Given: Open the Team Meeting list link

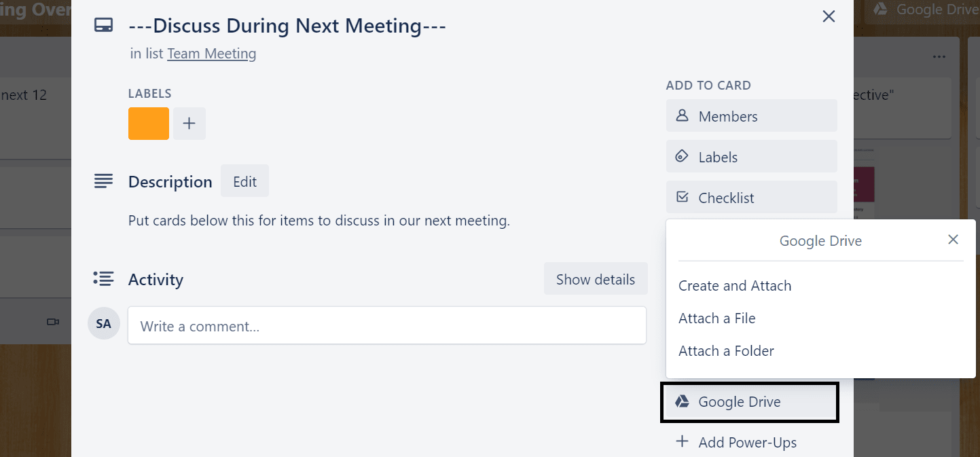Looking at the screenshot, I should pos(212,53).
